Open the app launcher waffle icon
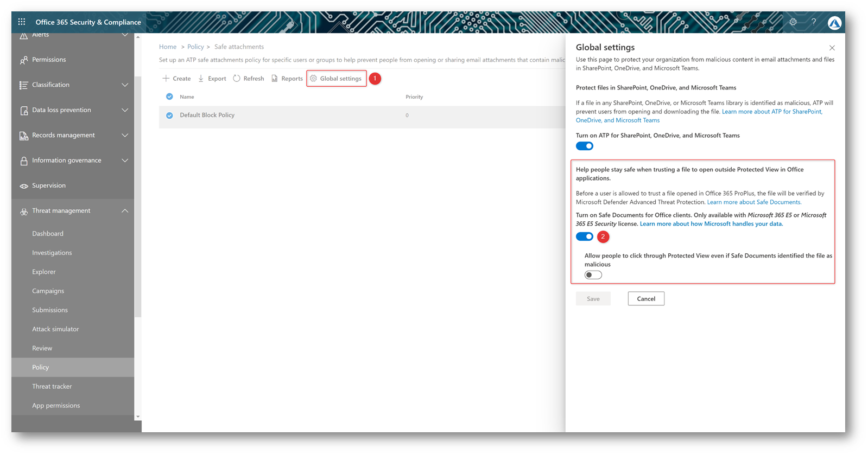Viewport: 868px width, 455px height. [x=22, y=22]
